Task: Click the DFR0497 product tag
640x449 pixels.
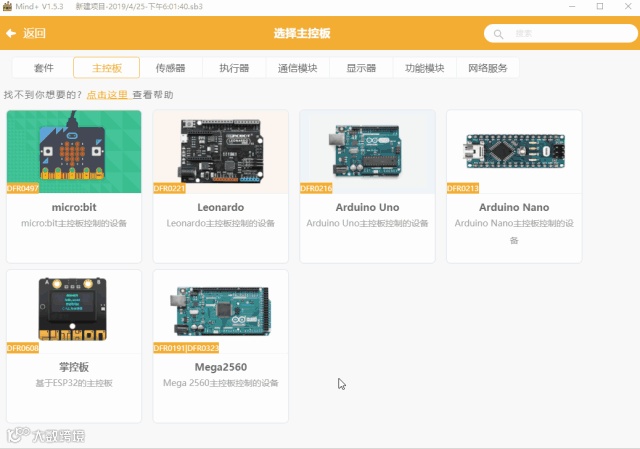Action: (x=23, y=188)
